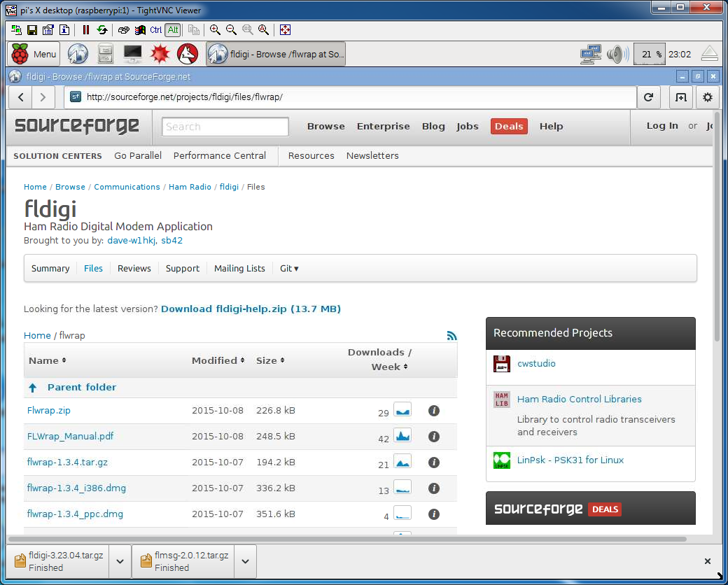The image size is (728, 585).
Task: Go back with the browser back arrow
Action: pos(21,97)
